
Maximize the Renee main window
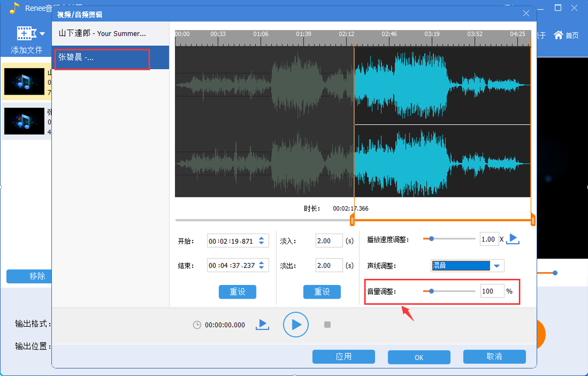tap(558, 8)
